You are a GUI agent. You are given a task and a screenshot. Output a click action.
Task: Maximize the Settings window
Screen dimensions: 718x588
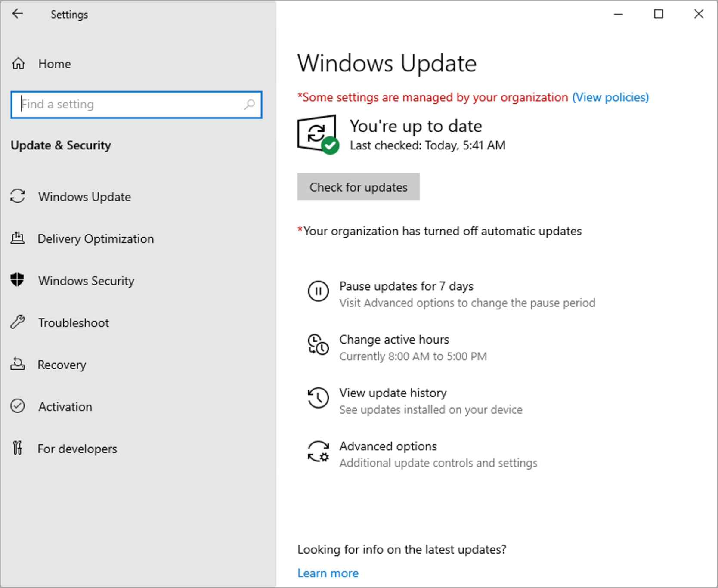(x=659, y=14)
